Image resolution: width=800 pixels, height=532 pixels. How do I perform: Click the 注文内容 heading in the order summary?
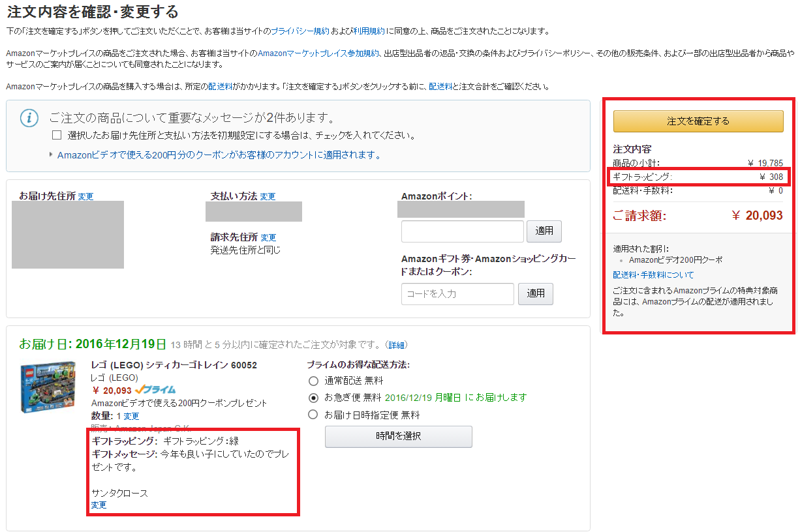(x=632, y=149)
